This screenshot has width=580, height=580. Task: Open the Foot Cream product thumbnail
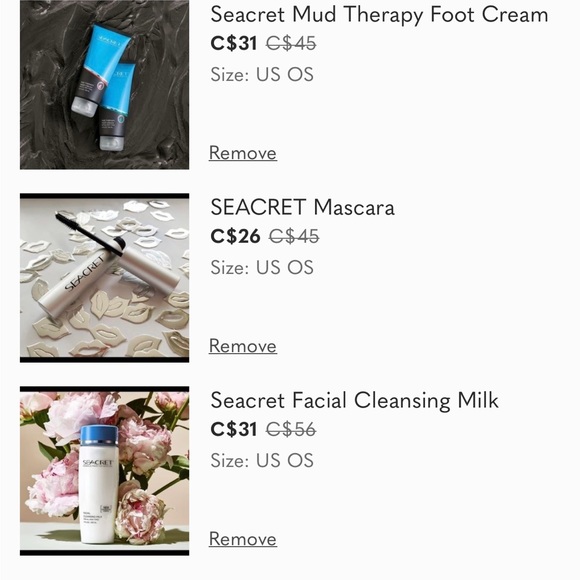click(x=104, y=85)
